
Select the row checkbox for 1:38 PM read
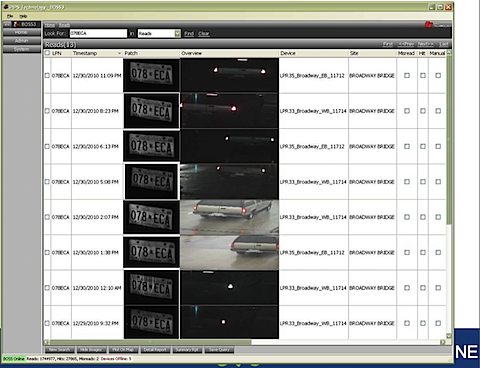click(47, 252)
